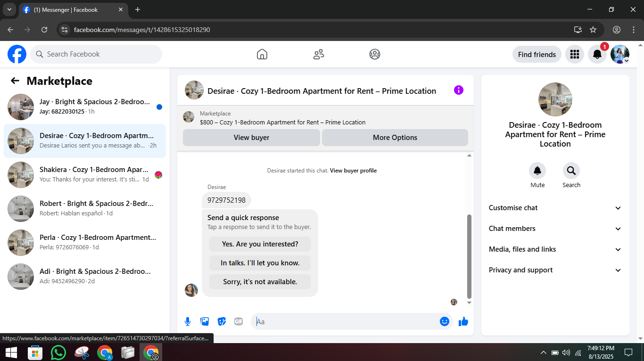Open the Friends icon in top navigation
Viewport: 644px width, 361px height.
point(319,54)
